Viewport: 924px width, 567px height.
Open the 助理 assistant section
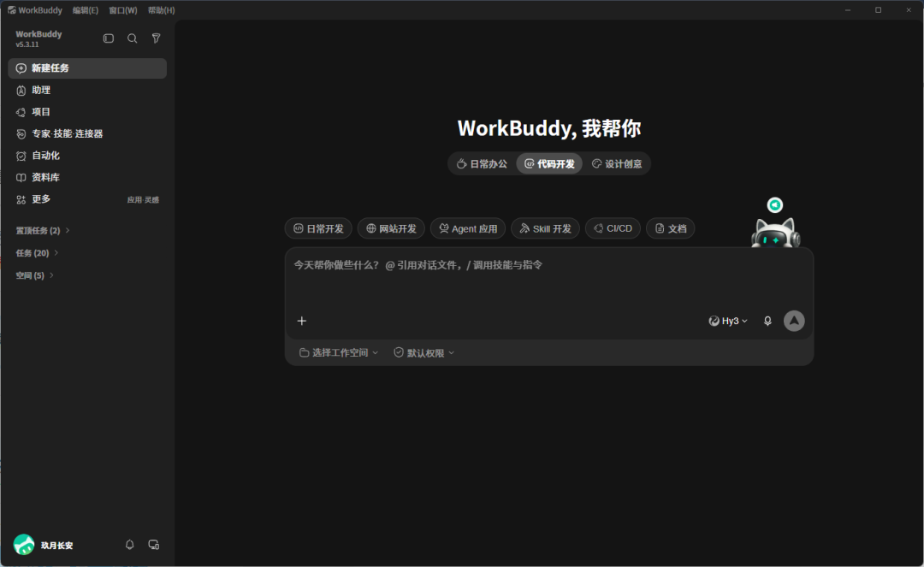tap(87, 90)
